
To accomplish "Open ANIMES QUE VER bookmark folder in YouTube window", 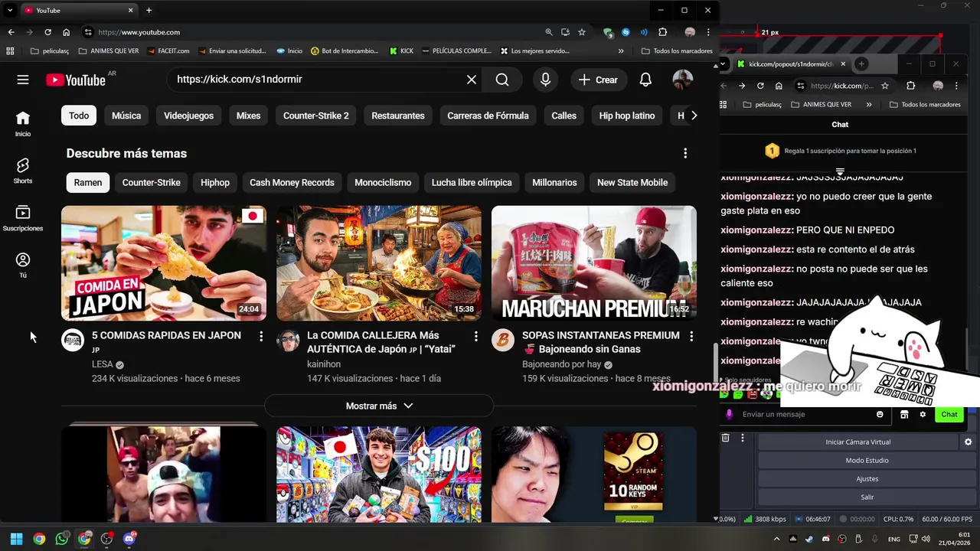I will (109, 51).
